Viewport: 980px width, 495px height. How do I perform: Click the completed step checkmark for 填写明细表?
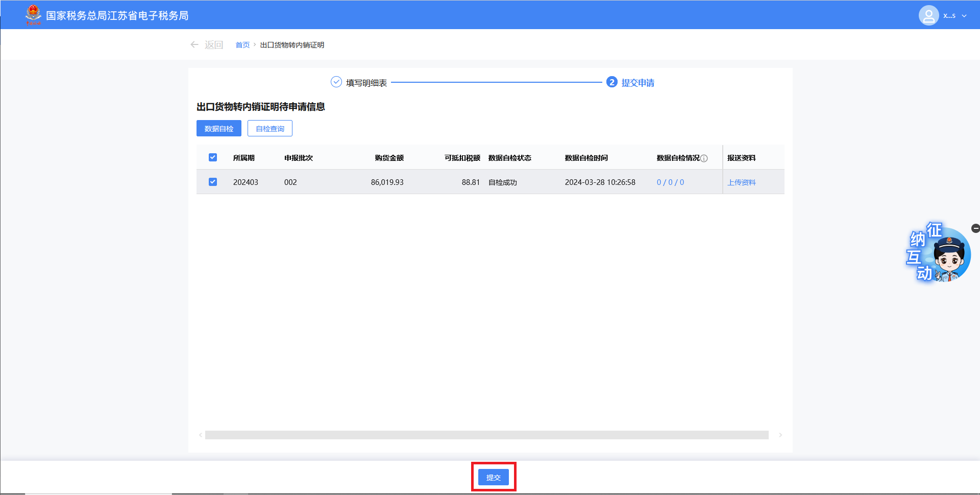click(x=336, y=82)
